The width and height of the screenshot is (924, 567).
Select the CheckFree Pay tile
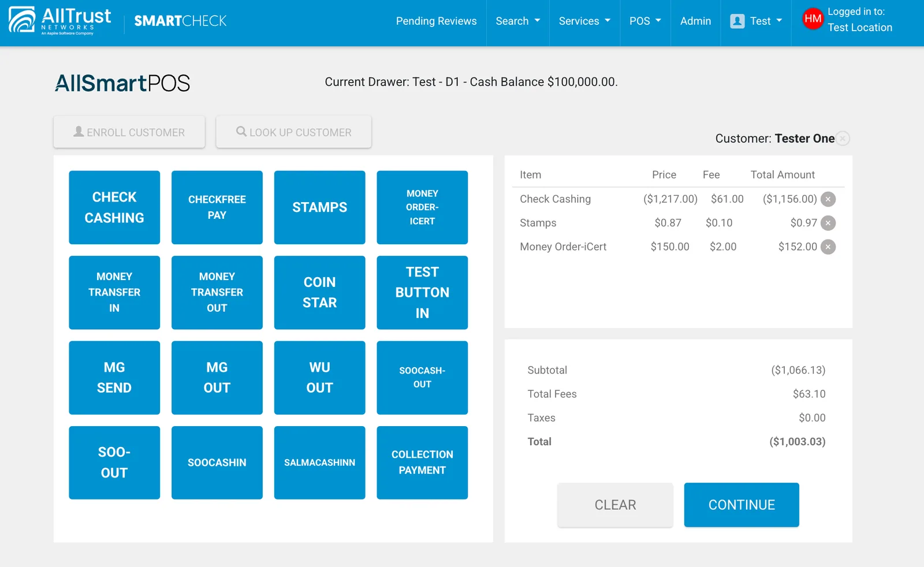(217, 207)
